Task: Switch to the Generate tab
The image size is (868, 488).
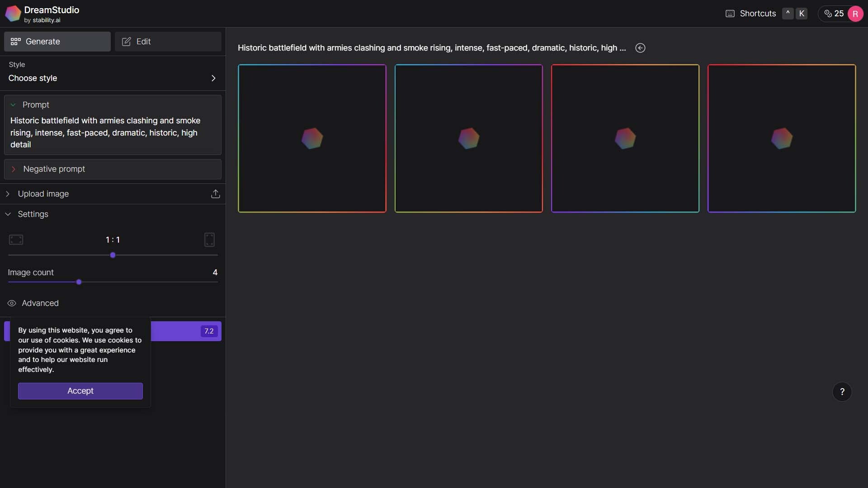Action: [57, 42]
